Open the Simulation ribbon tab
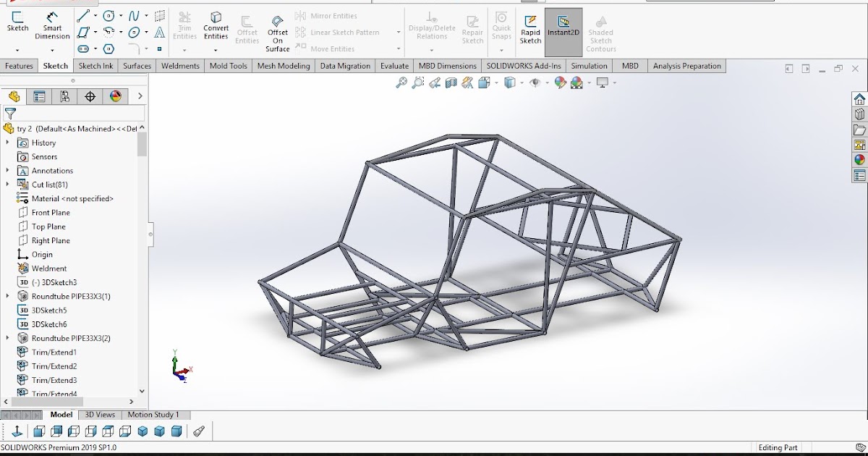The width and height of the screenshot is (868, 456). pos(589,66)
